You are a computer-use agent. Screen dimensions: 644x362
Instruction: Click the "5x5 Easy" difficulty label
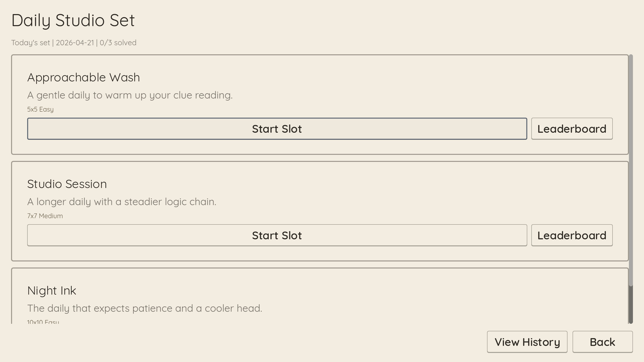pos(40,110)
